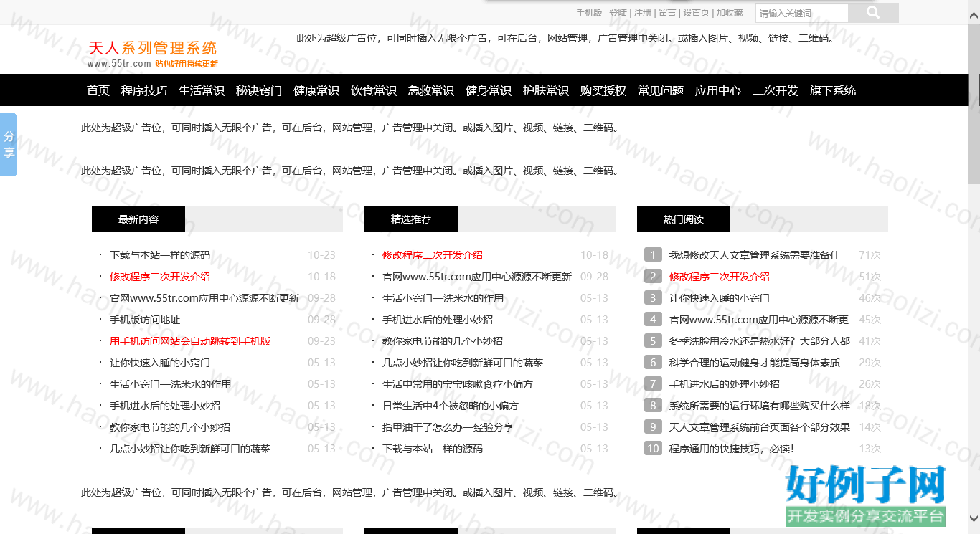Click the search magnifier button
Screen dimensions: 980x534
(873, 12)
